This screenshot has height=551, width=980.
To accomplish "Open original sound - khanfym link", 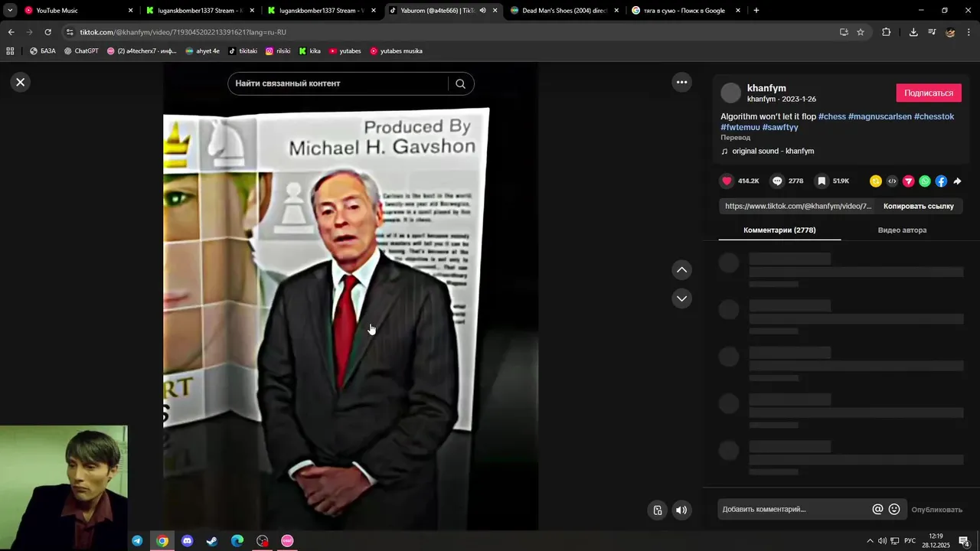I will (x=773, y=151).
